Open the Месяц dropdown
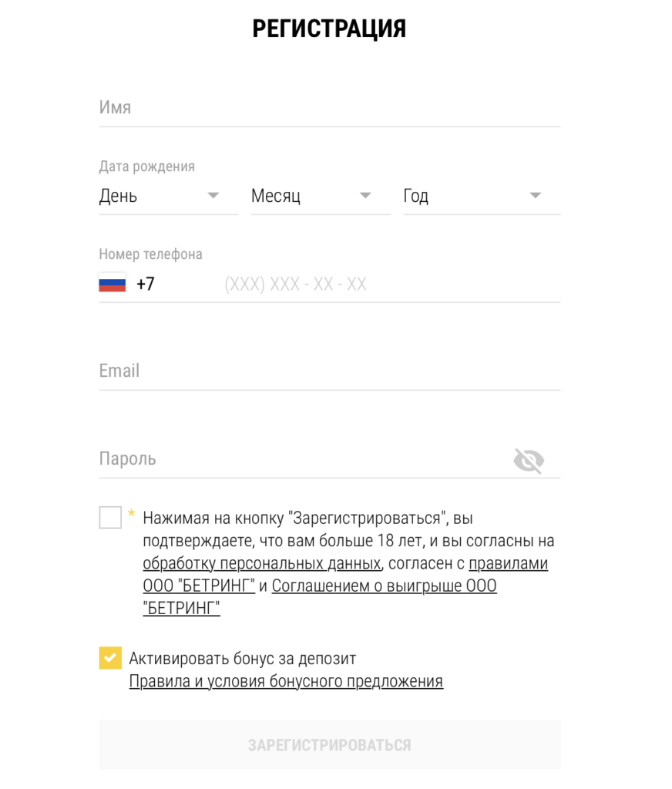The height and width of the screenshot is (789, 672). (308, 196)
